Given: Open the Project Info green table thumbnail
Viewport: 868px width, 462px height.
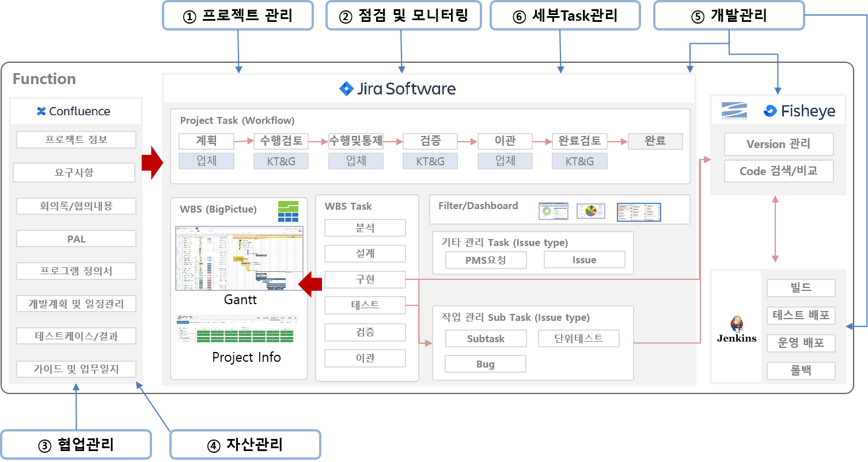Looking at the screenshot, I should pos(237,328).
